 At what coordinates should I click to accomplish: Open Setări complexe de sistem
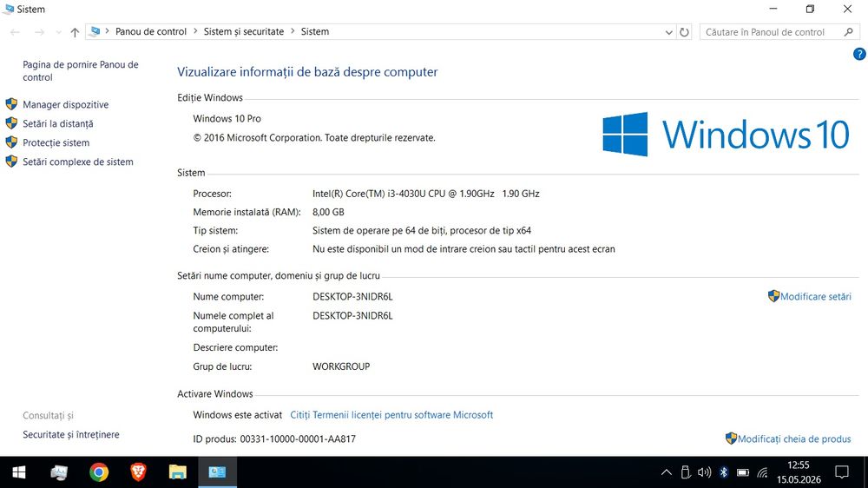point(77,162)
